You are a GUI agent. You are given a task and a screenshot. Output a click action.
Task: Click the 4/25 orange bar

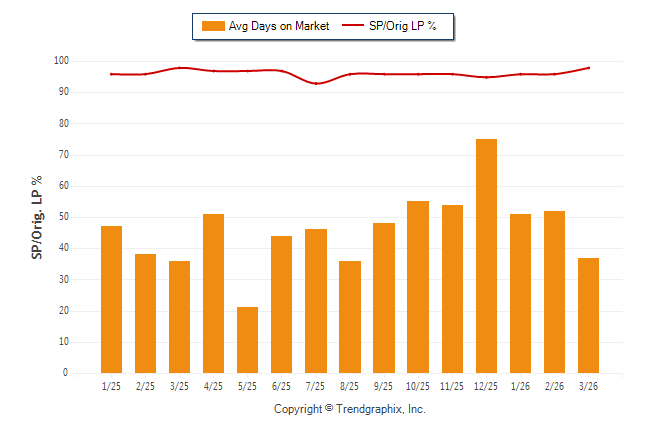213,293
